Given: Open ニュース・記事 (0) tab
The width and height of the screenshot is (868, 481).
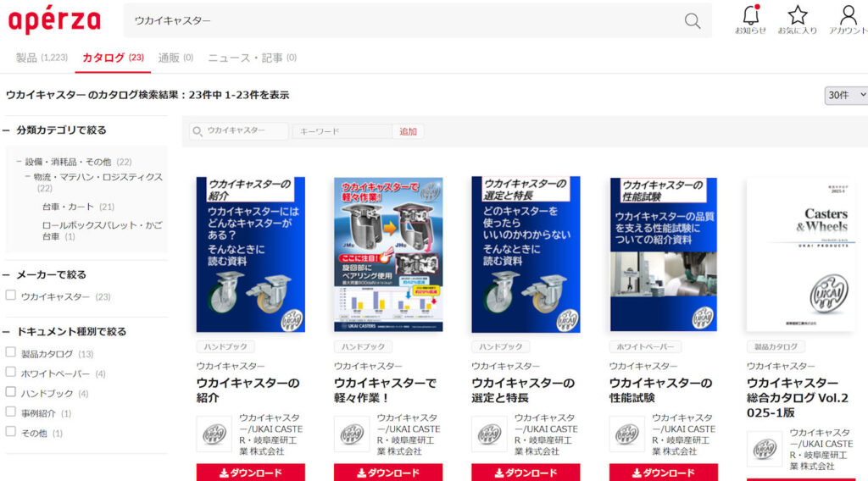Looking at the screenshot, I should [253, 58].
